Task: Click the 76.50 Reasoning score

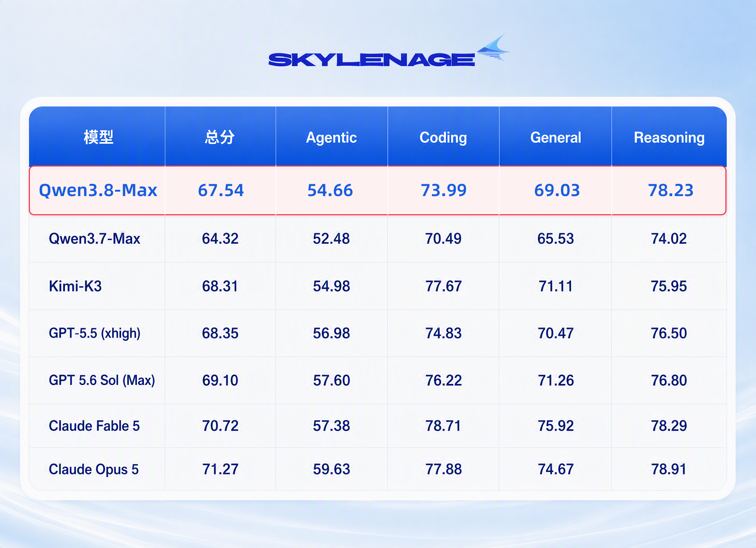Action: pos(669,333)
